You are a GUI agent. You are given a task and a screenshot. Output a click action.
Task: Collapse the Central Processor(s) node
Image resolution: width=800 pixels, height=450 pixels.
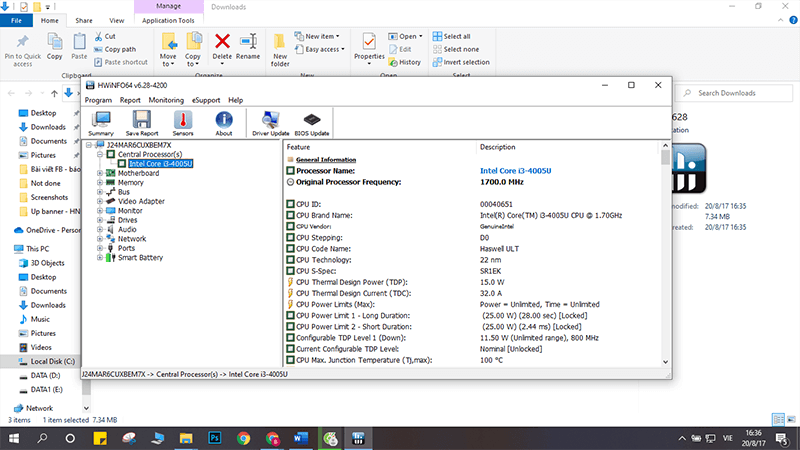click(100, 154)
